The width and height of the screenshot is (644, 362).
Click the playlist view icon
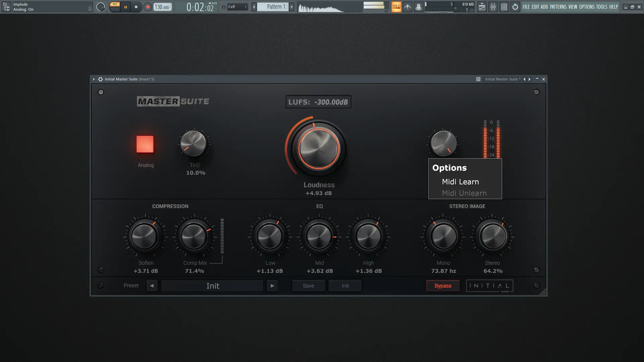pyautogui.click(x=482, y=7)
